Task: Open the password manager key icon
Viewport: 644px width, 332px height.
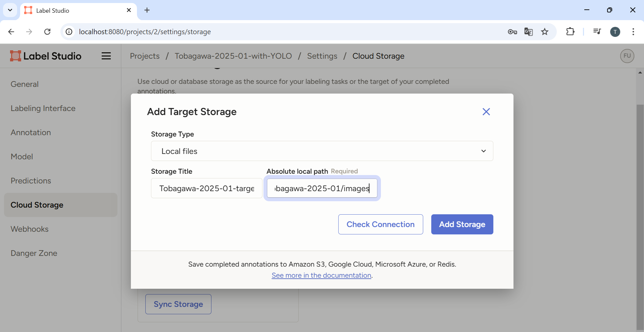Action: [512, 32]
